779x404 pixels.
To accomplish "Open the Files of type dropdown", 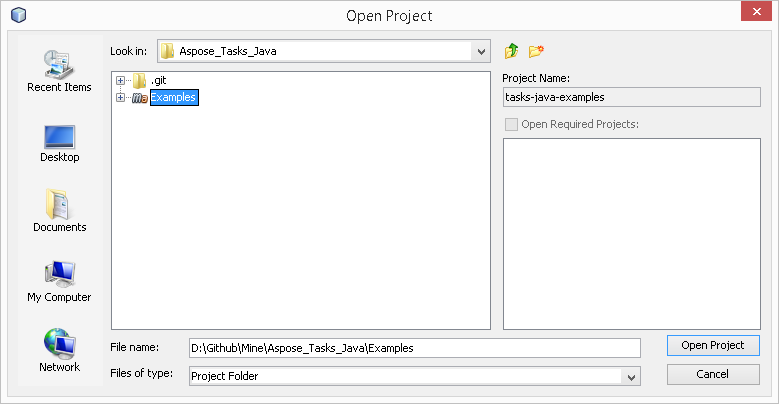I will pyautogui.click(x=630, y=376).
